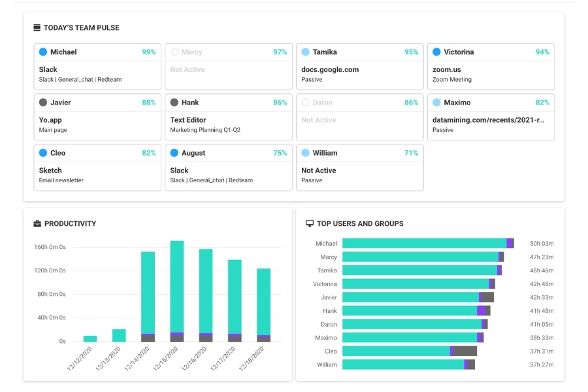Click Michael's 99% productivity score
588x392 pixels.
click(x=149, y=52)
